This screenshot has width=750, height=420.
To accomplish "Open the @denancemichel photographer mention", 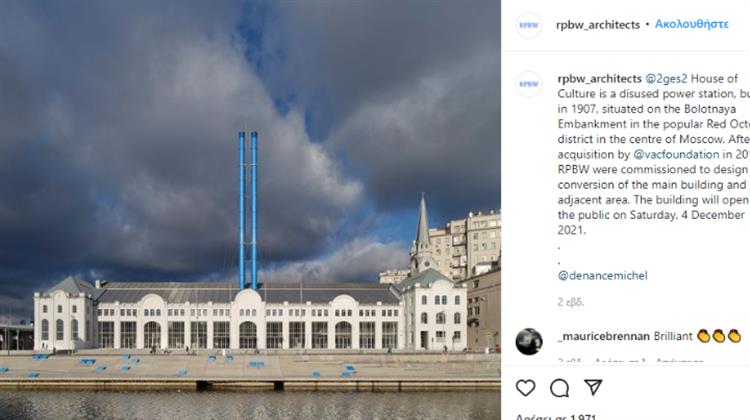I will [603, 276].
